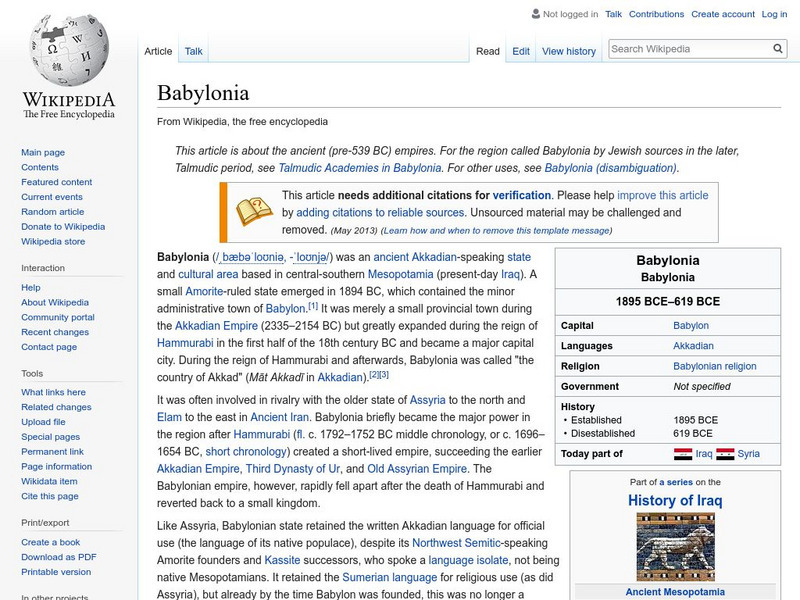800x600 pixels.
Task: Click Create account
Action: click(722, 14)
